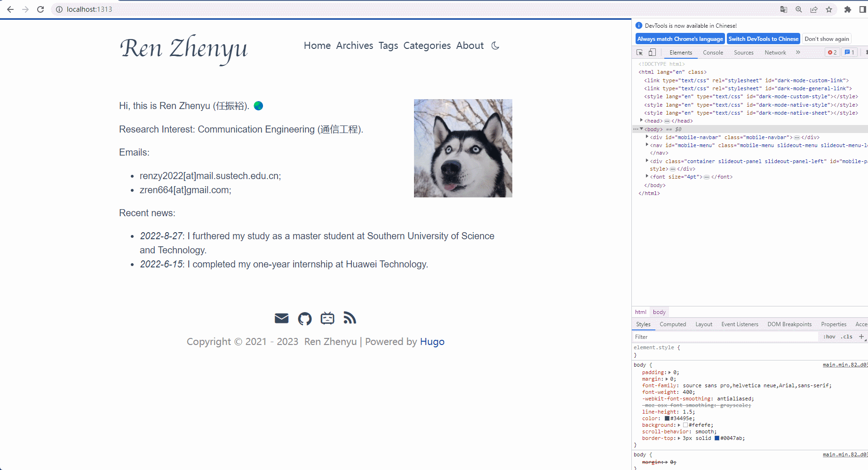The image size is (868, 470).
Task: Share this page icon
Action: (x=814, y=9)
